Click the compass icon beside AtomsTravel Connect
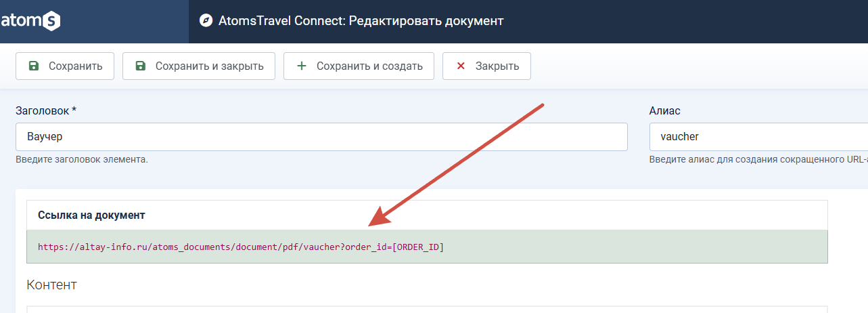868x313 pixels. click(x=206, y=21)
